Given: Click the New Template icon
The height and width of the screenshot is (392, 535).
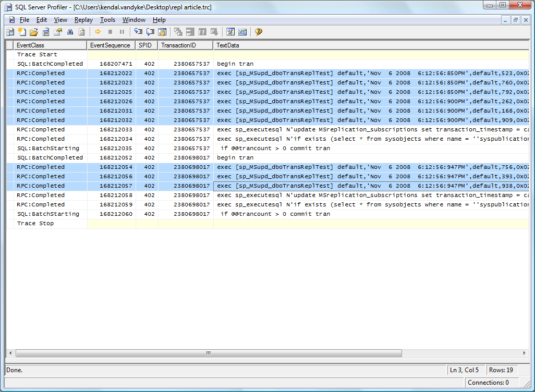Looking at the screenshot, I should (x=22, y=32).
